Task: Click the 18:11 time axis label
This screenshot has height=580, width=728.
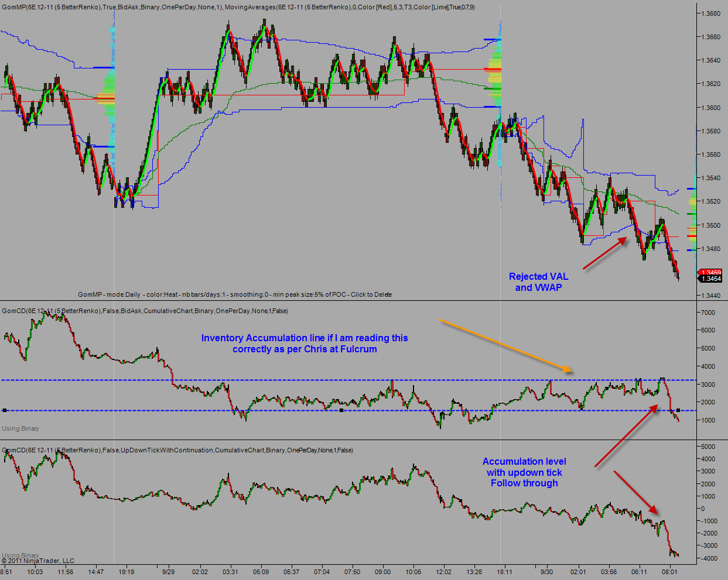Action: pyautogui.click(x=505, y=572)
